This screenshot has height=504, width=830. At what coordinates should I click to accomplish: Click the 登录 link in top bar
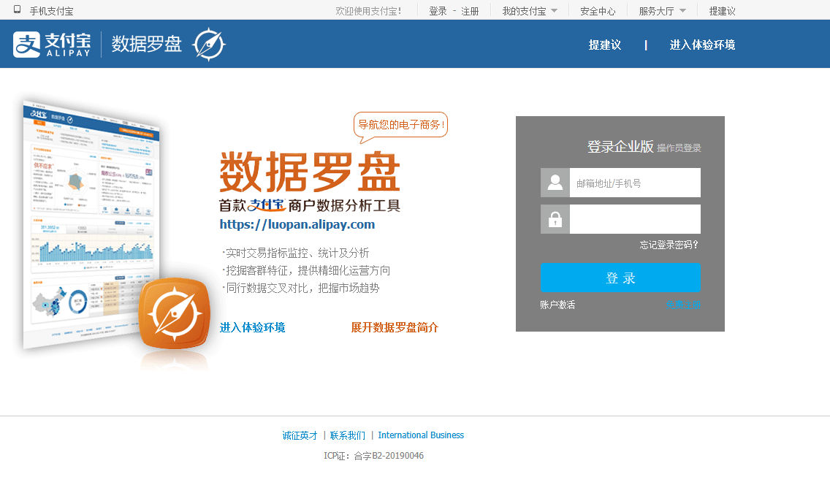pos(438,11)
